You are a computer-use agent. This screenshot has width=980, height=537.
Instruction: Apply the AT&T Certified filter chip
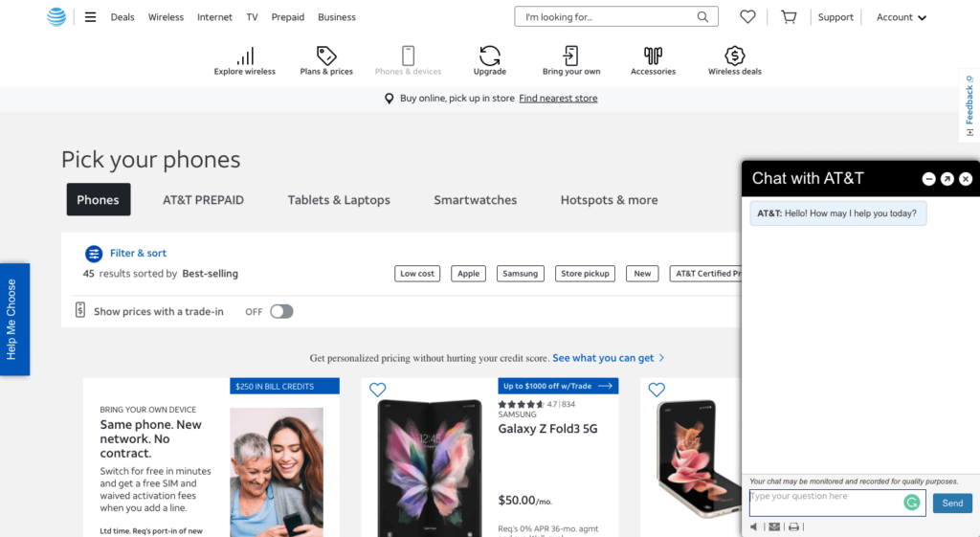tap(705, 273)
